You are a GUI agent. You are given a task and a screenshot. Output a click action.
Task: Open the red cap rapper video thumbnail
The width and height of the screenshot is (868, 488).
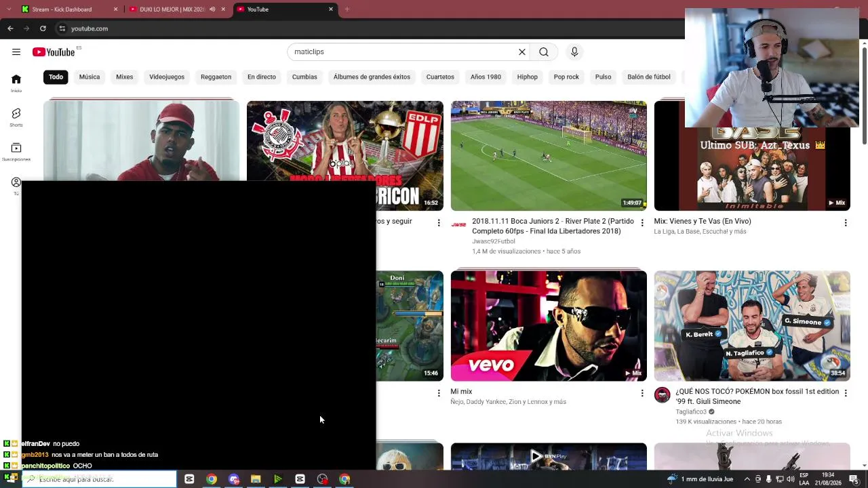(142, 140)
